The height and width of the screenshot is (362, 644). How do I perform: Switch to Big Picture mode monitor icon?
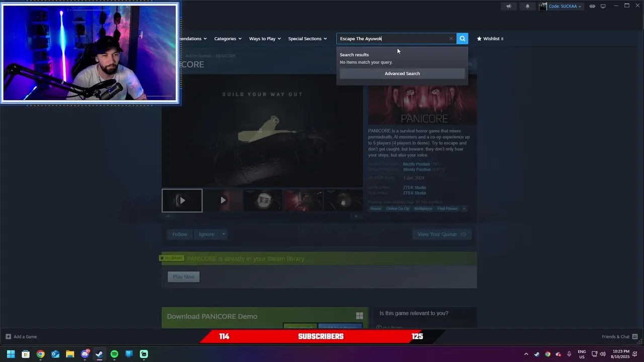603,7
